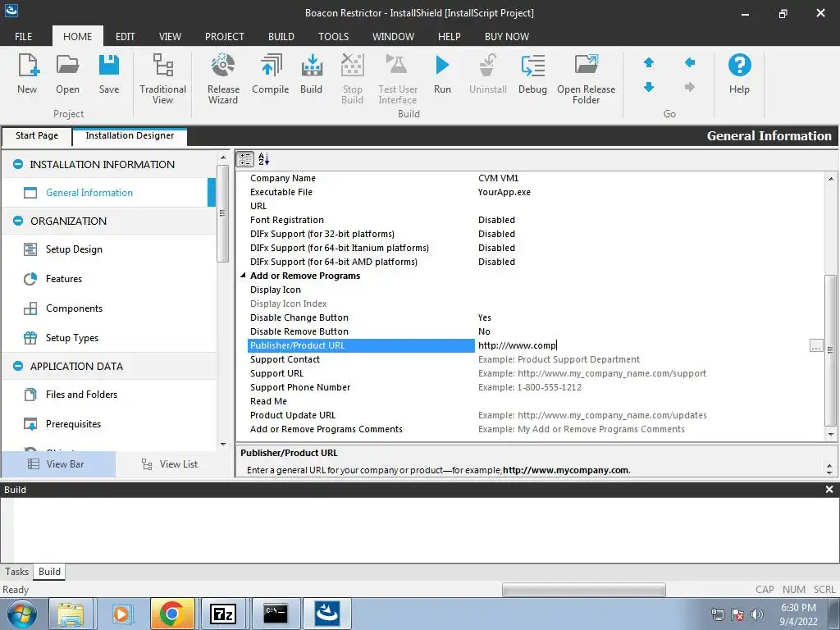Screen dimensions: 840x630
Task: Open General Information view
Action: coord(89,192)
